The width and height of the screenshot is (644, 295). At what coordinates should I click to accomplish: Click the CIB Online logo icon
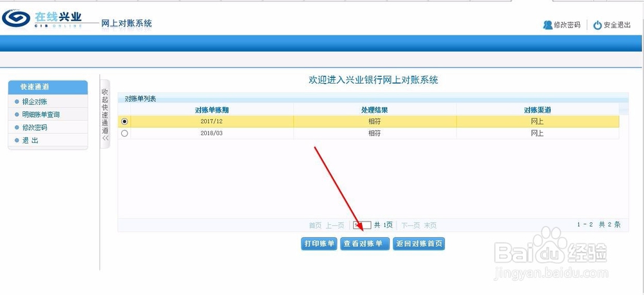[16, 19]
